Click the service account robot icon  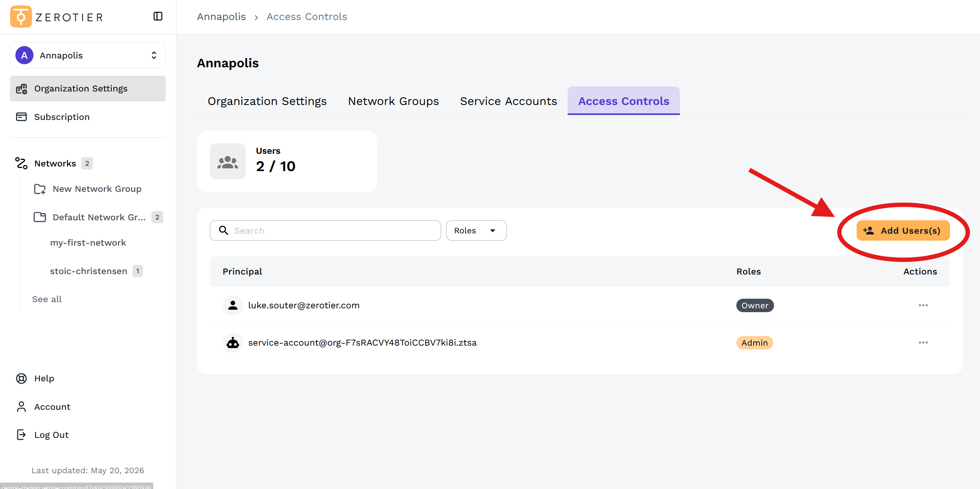click(x=233, y=343)
